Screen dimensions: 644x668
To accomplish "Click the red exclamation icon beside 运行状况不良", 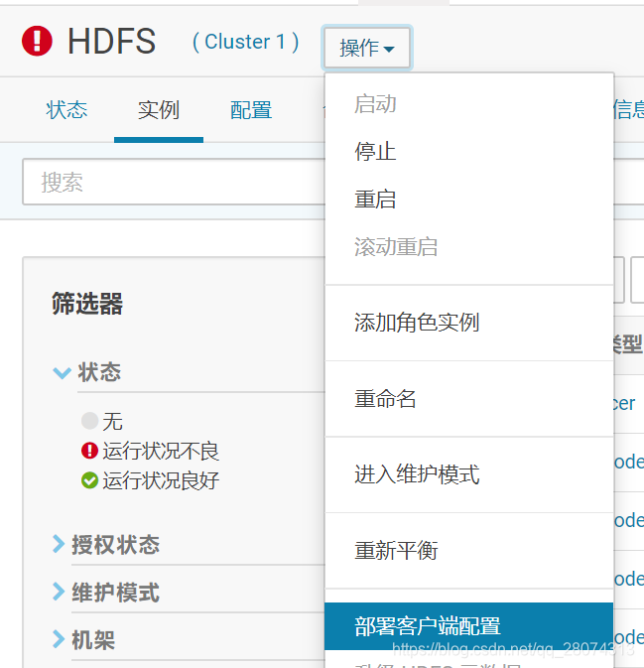I will (90, 451).
